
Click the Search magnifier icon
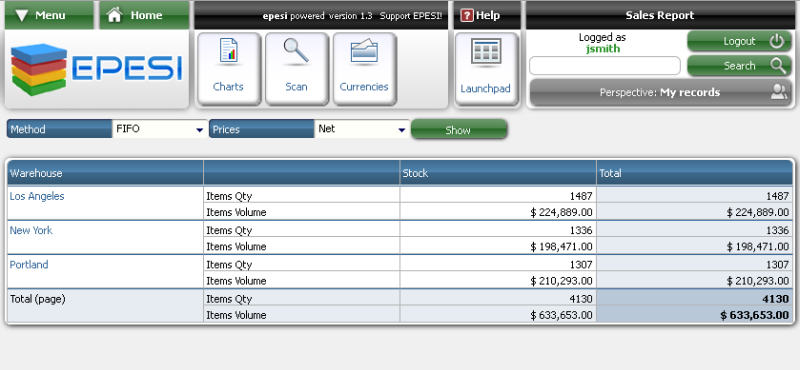[x=778, y=65]
